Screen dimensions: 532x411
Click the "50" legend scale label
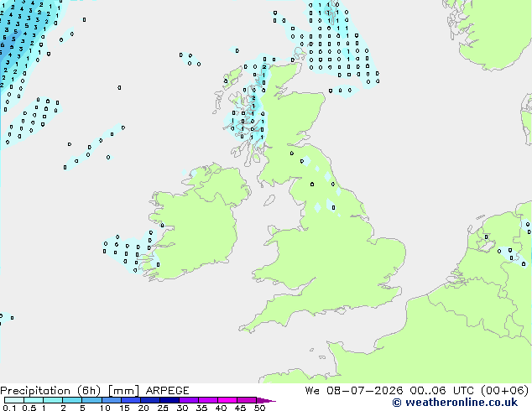pos(259,408)
